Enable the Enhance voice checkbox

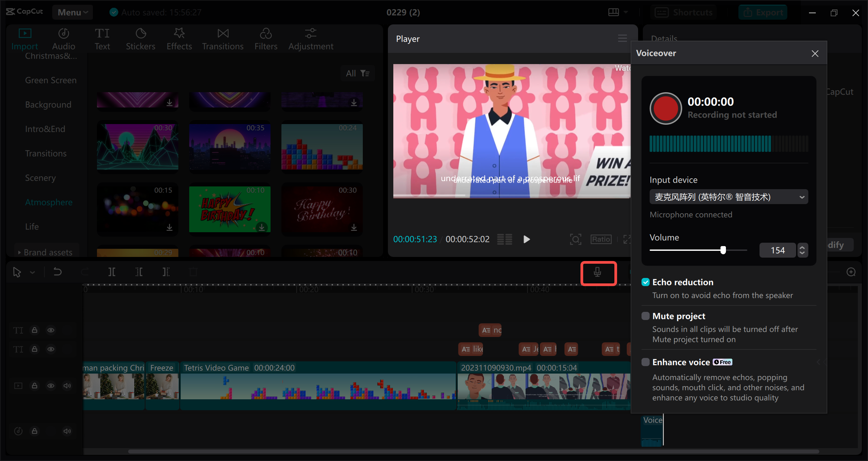pos(646,362)
